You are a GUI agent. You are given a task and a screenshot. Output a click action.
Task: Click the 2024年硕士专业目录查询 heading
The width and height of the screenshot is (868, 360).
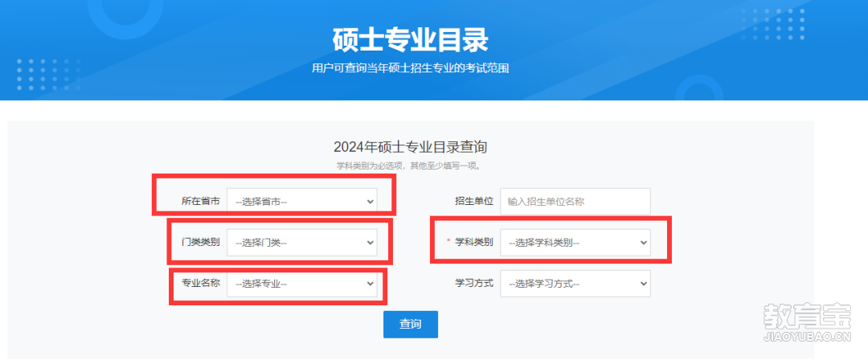coord(410,147)
